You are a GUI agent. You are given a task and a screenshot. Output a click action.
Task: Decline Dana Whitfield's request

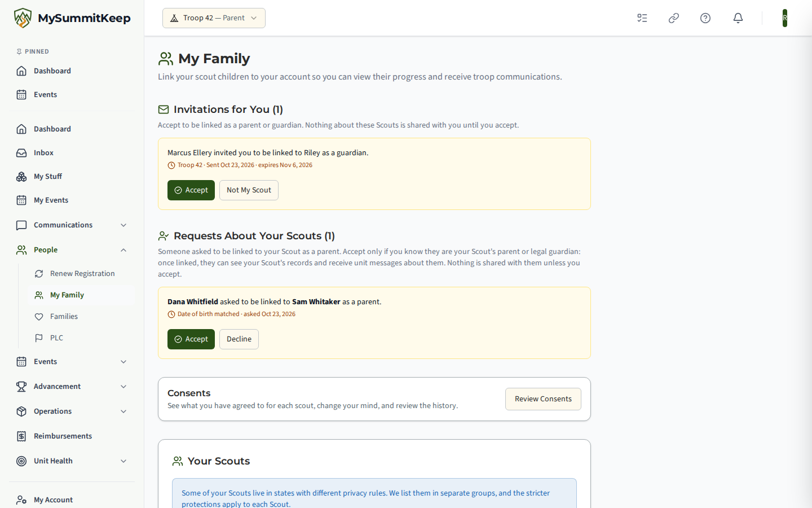pyautogui.click(x=239, y=339)
